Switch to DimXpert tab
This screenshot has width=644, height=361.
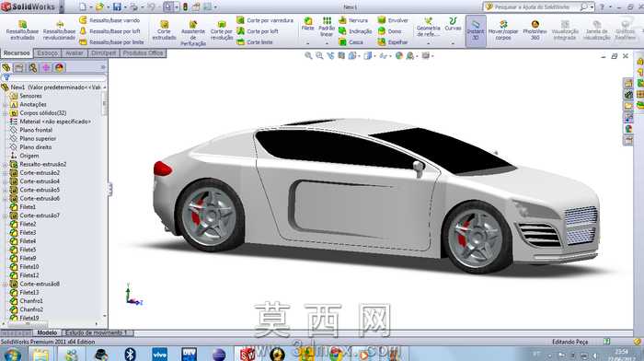[x=103, y=53]
